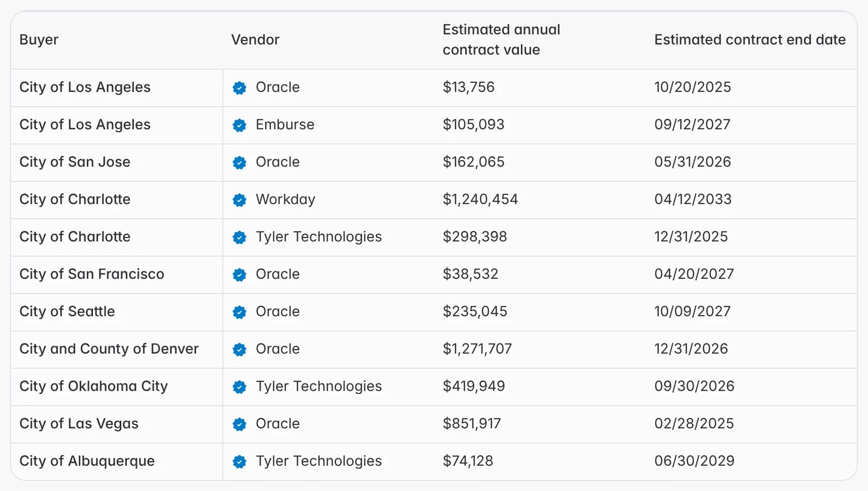Click the Emburse vendor name
The width and height of the screenshot is (868, 491).
pyautogui.click(x=285, y=124)
